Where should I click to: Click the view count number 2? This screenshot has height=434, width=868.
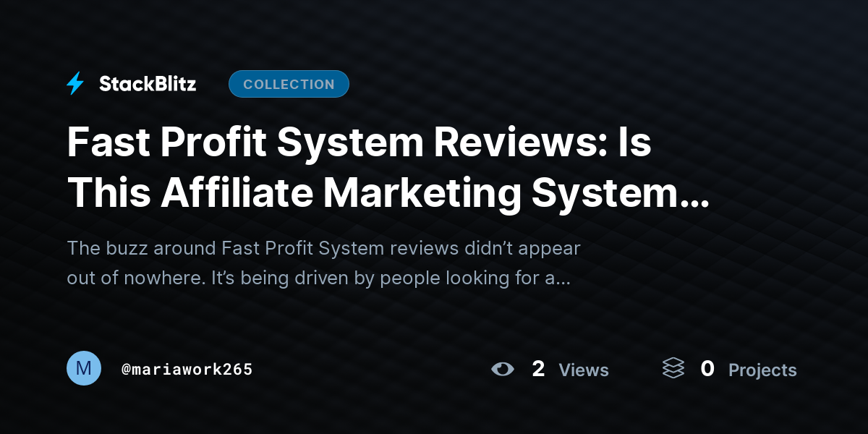coord(538,369)
